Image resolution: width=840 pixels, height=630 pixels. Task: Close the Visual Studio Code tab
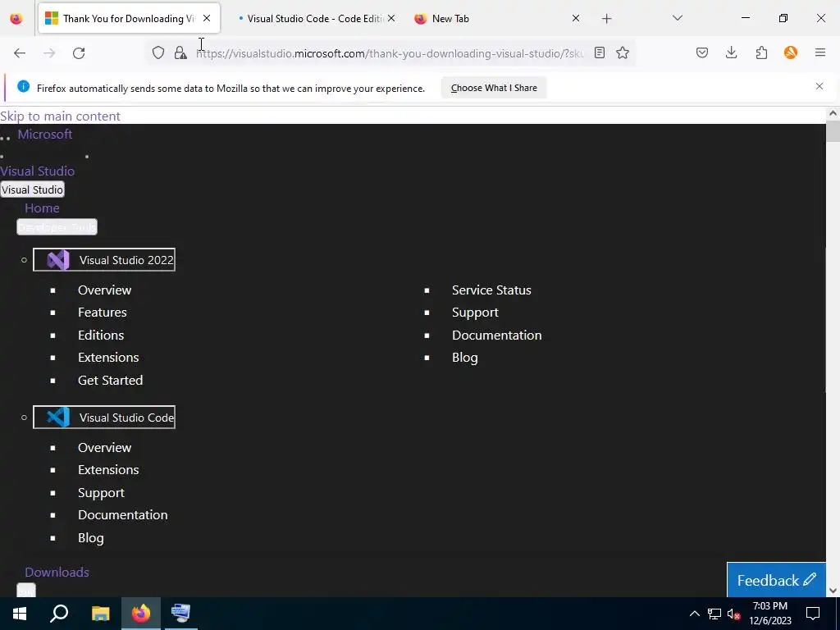pos(391,19)
